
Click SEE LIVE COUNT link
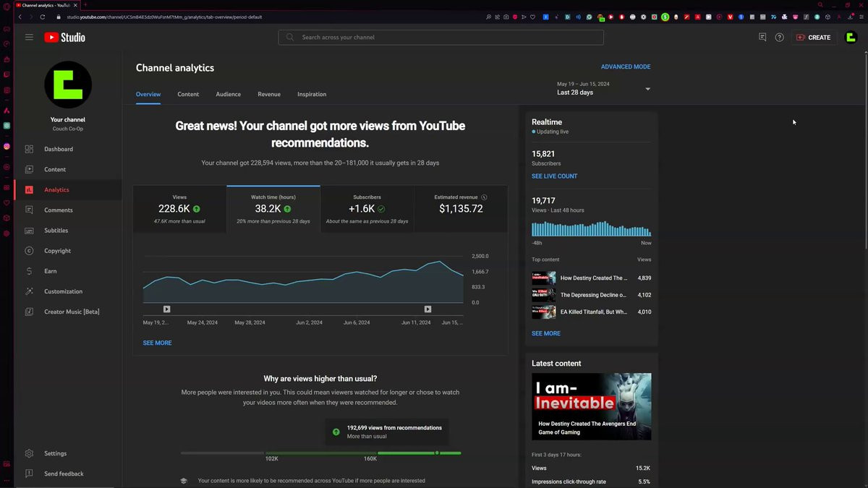[x=555, y=176]
